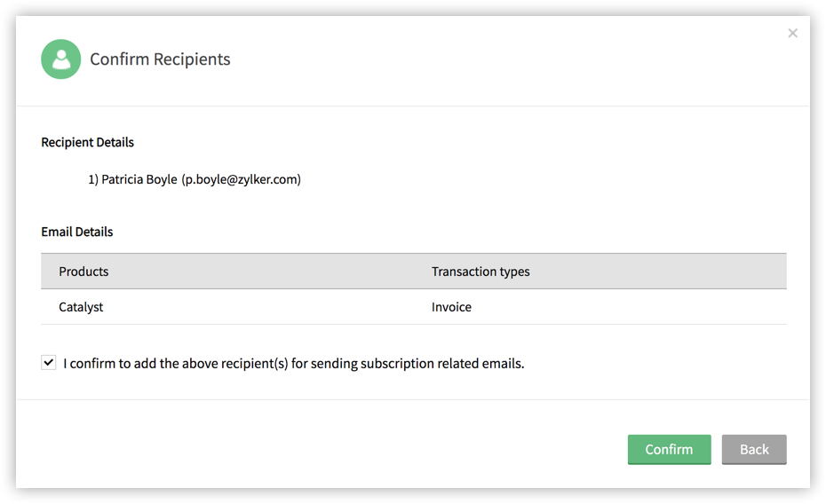Select the Catalyst product cell

tap(81, 307)
